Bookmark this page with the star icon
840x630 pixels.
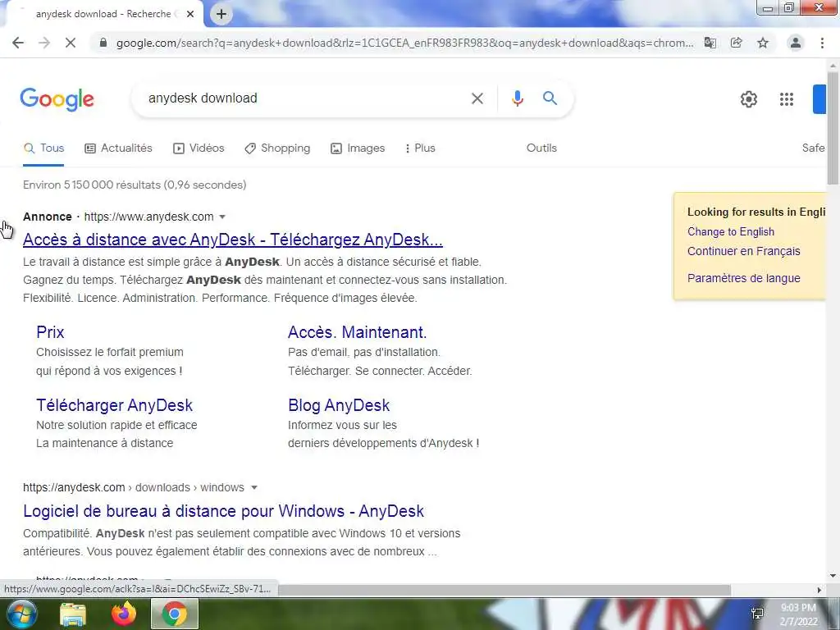[x=763, y=43]
